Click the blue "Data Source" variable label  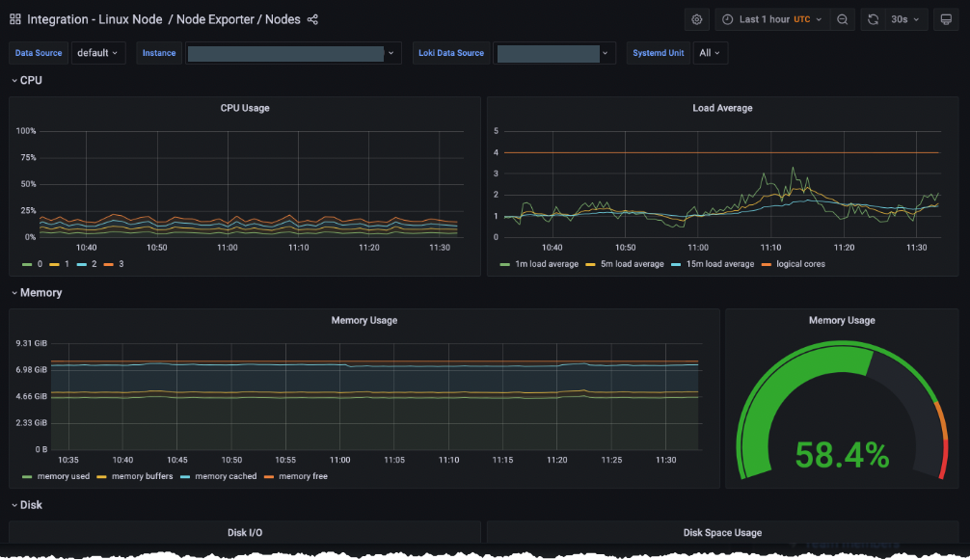tap(38, 53)
